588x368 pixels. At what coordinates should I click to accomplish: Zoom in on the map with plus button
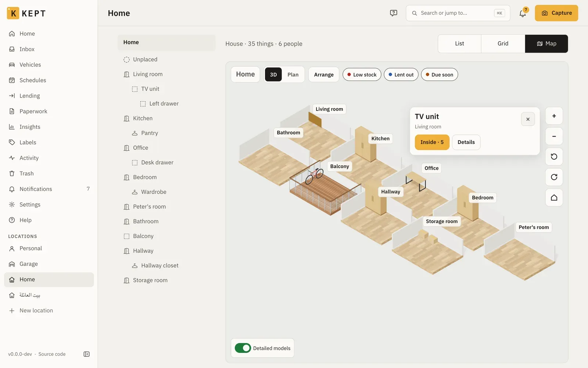554,116
